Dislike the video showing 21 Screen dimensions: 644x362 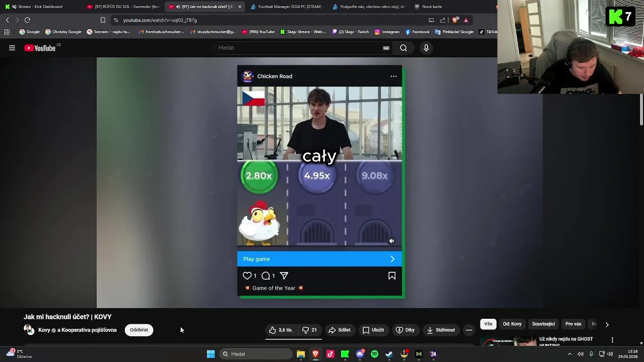pyautogui.click(x=309, y=330)
